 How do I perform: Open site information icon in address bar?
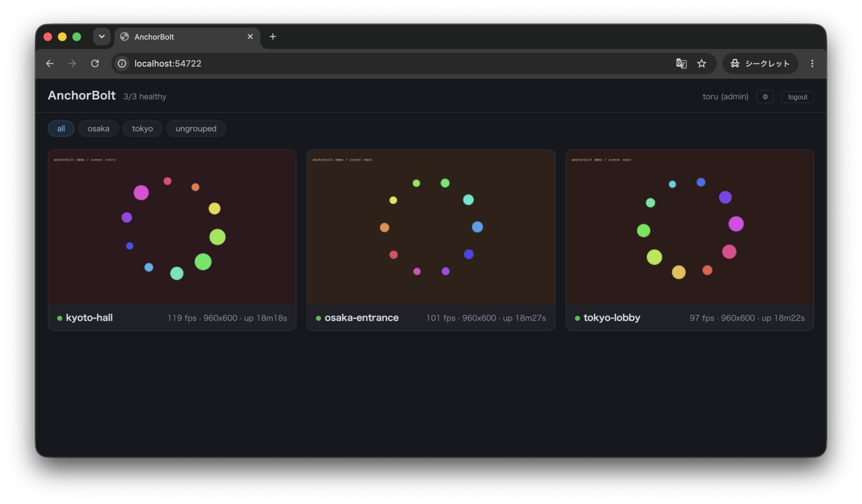tap(122, 64)
